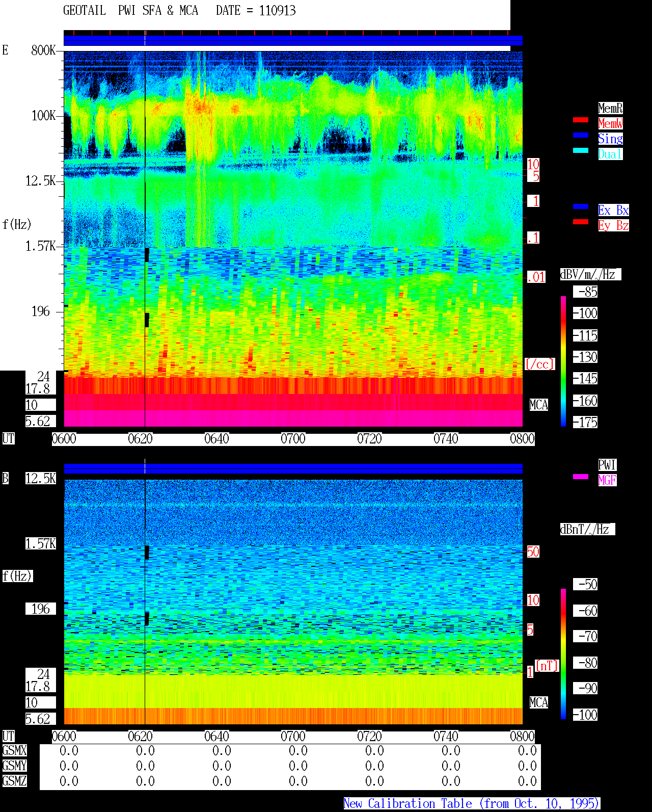
Task: Click the 100K frequency axis label
Action: click(43, 115)
